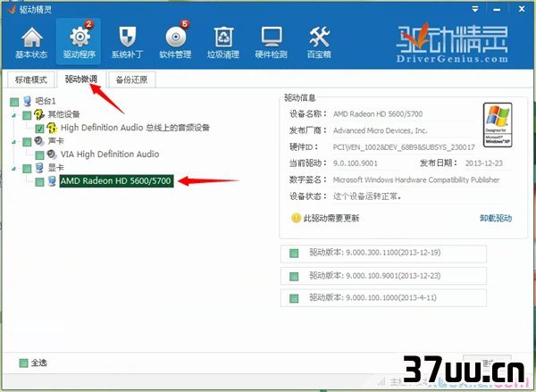Screen dimensions: 536x392
Task: Switch to the 标准模式 tab
Action: [31, 79]
